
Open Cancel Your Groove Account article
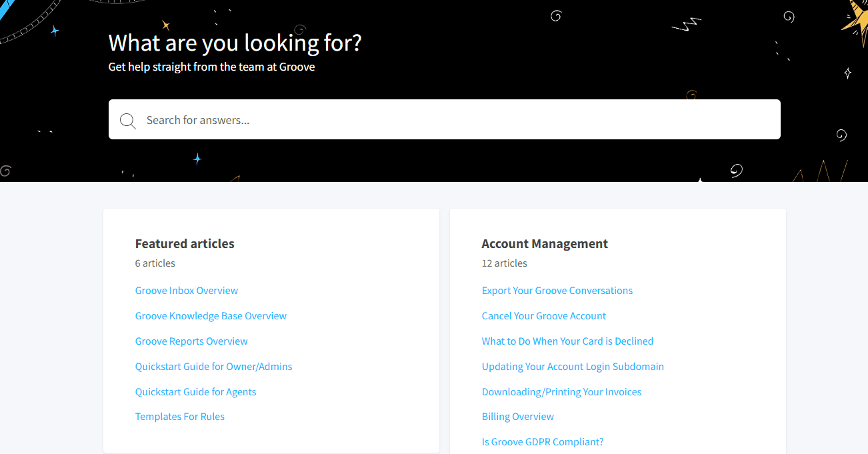[543, 316]
